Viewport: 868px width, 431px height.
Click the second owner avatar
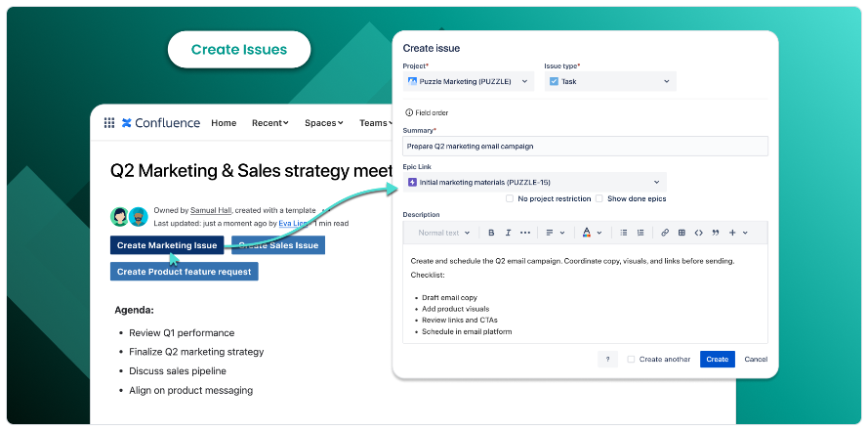(x=139, y=217)
